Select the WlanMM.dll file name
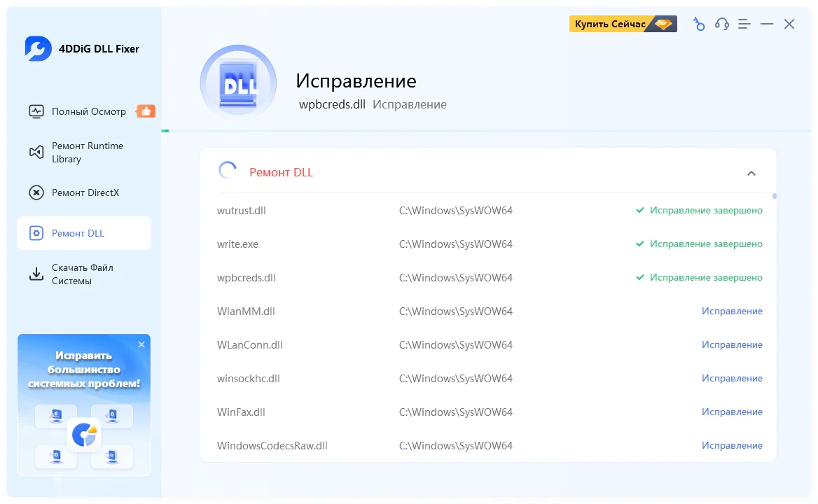The image size is (818, 504). [246, 311]
